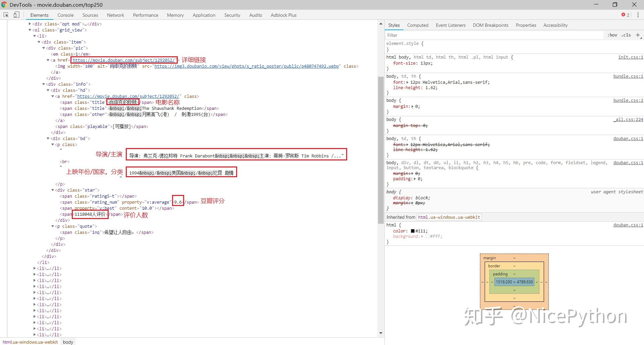Viewport: 644px width, 345px height.
Task: Expand the first collapsed li element
Action: 35,268
